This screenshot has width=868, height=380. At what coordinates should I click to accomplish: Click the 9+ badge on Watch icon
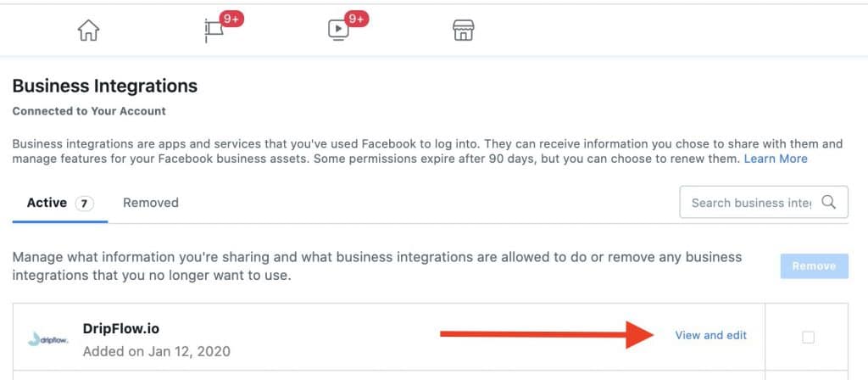[357, 19]
